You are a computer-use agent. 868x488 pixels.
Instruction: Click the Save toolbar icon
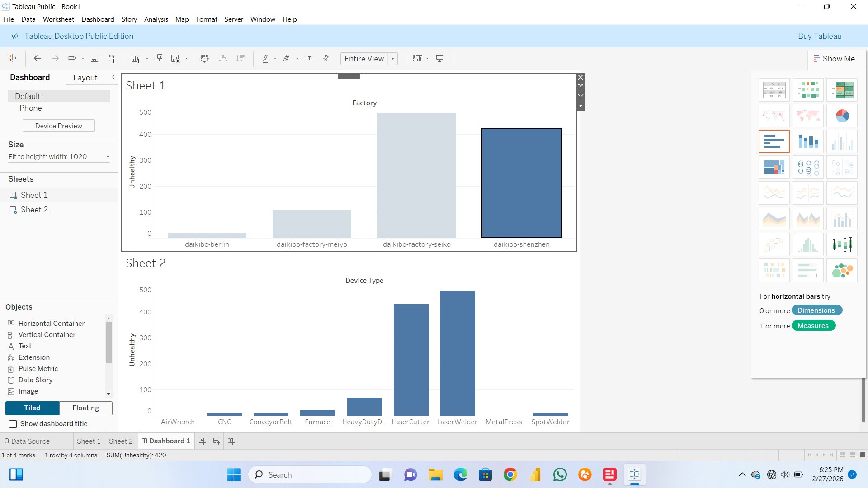coord(94,58)
